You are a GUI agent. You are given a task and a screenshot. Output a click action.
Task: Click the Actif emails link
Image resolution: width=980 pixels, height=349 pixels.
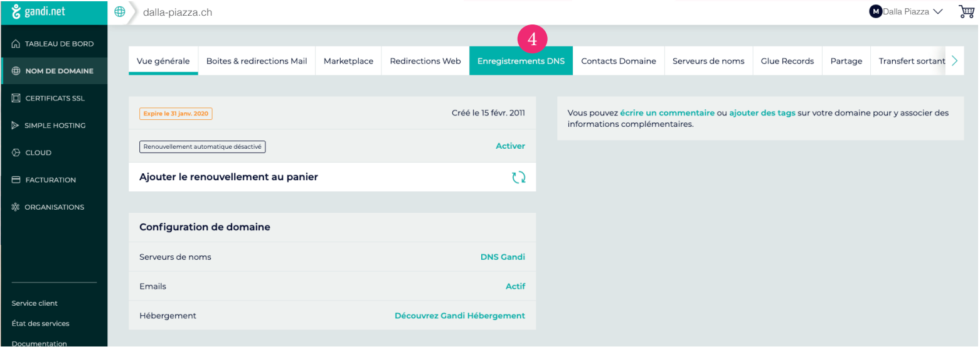(x=516, y=286)
